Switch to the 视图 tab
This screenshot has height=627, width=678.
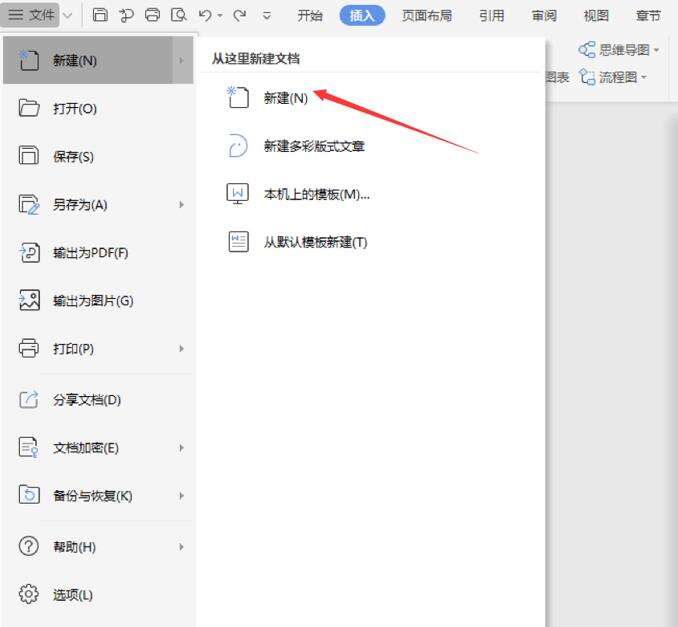pyautogui.click(x=596, y=16)
